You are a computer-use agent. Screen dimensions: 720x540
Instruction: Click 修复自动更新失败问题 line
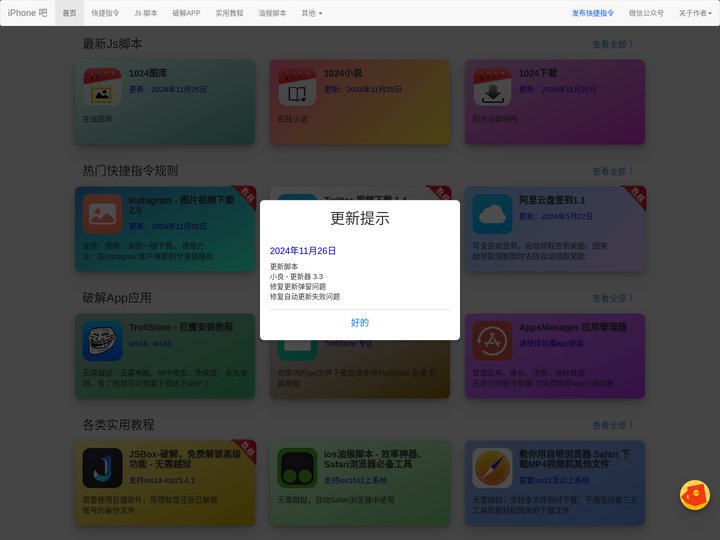[x=305, y=297]
